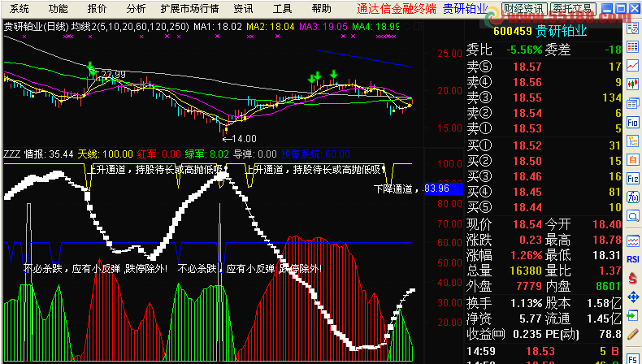Viewport: 642px width, 364px height.
Task: Click the split-pane square icon in chart header
Action: pyautogui.click(x=417, y=27)
